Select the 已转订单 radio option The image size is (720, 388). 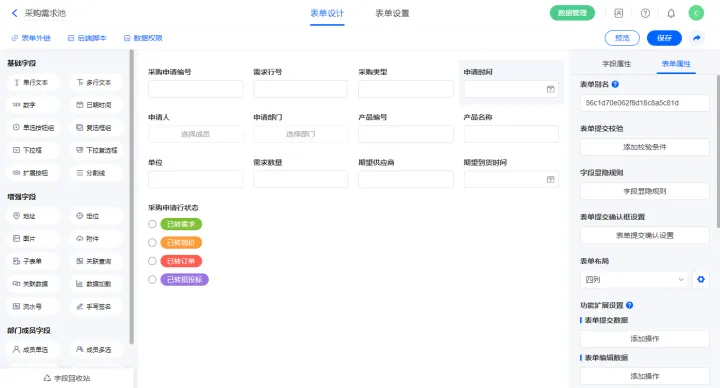152,261
